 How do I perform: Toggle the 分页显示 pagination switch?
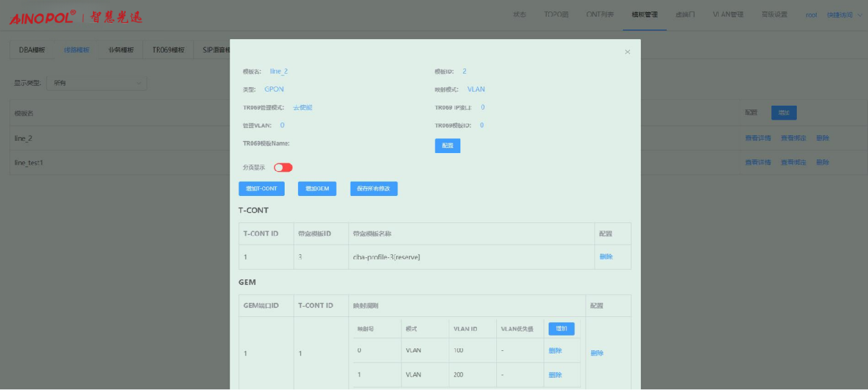click(x=283, y=168)
